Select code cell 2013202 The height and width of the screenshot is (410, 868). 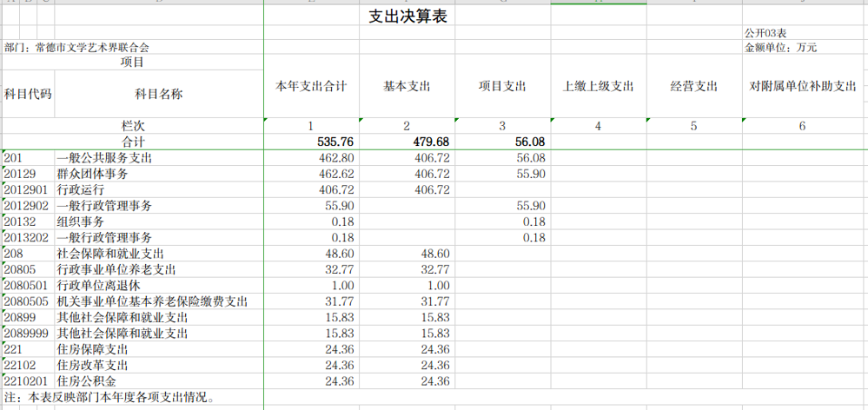click(26, 239)
